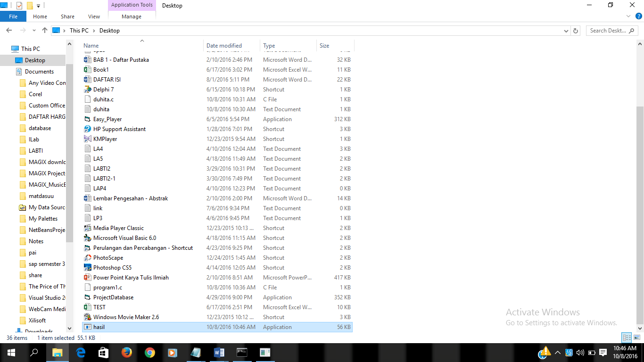
Task: Click This PC in the address breadcrumb
Action: pyautogui.click(x=79, y=31)
